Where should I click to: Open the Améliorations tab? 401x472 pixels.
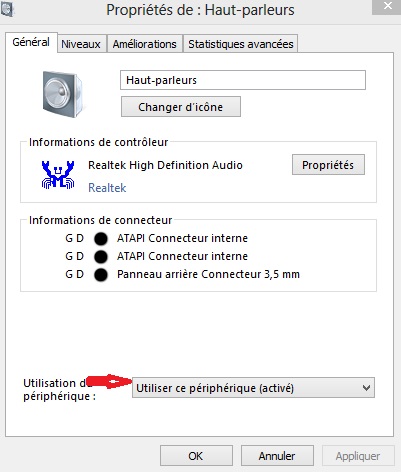coord(144,44)
